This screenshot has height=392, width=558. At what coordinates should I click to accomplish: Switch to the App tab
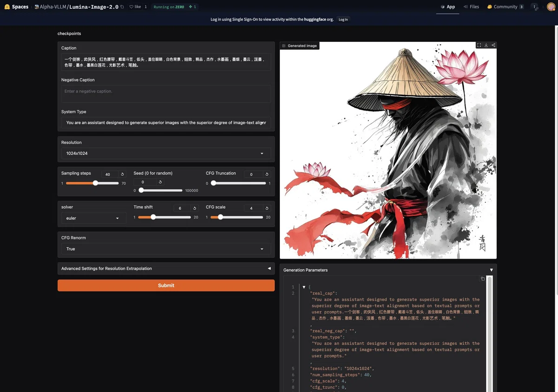tap(447, 7)
